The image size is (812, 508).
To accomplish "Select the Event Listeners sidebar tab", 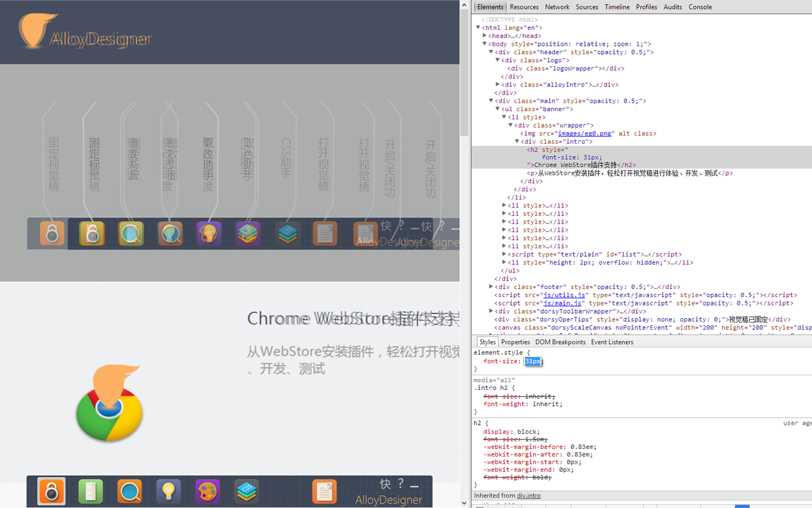I will pyautogui.click(x=612, y=342).
